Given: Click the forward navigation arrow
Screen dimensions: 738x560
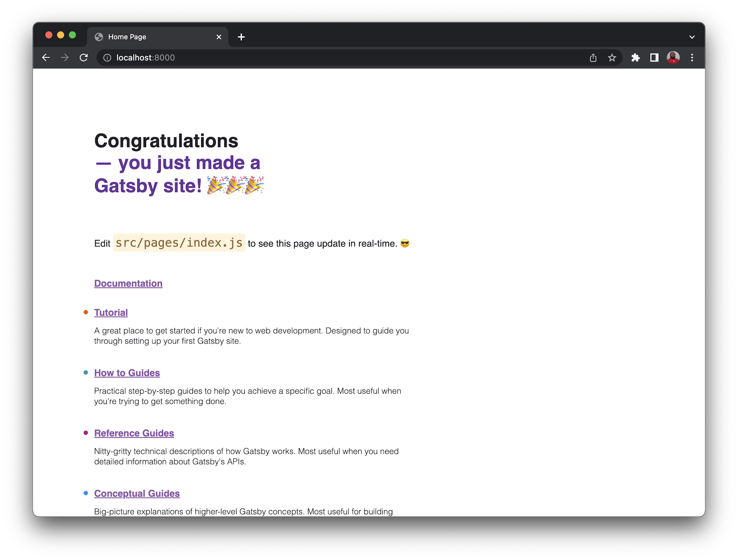Looking at the screenshot, I should point(65,58).
